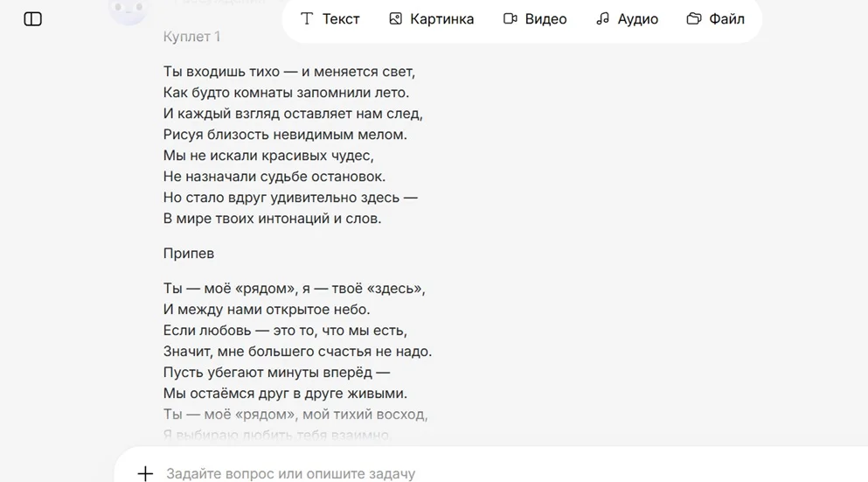This screenshot has height=482, width=868.
Task: Click the folder icon beside Файл
Action: coord(694,19)
